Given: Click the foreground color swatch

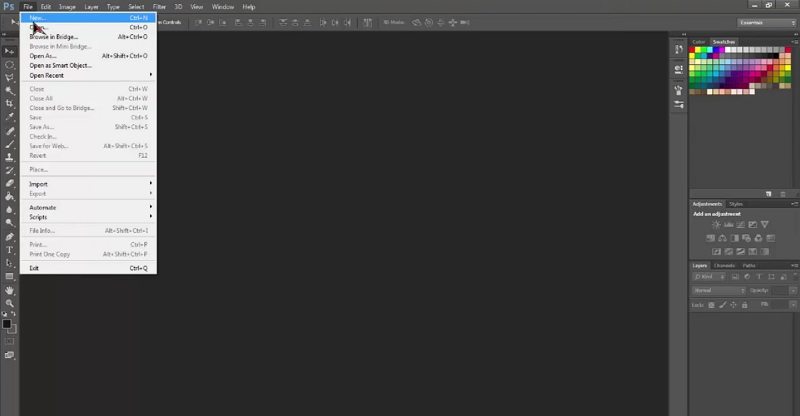Looking at the screenshot, I should coord(7,324).
